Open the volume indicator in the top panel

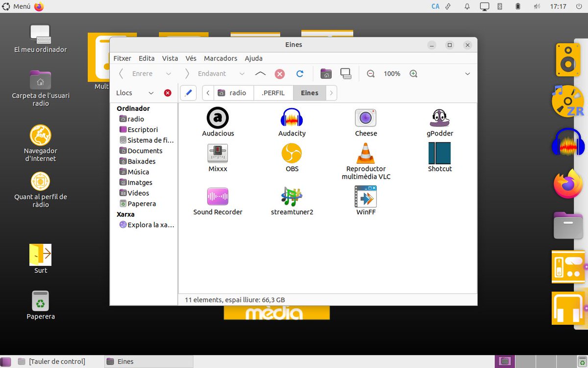(537, 6)
